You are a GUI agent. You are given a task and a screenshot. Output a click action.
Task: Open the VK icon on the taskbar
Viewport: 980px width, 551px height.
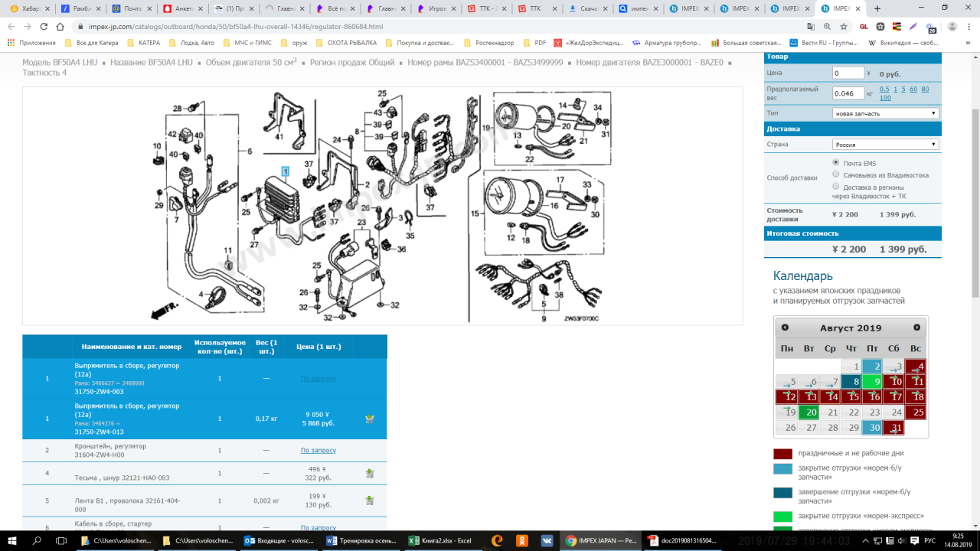click(547, 540)
